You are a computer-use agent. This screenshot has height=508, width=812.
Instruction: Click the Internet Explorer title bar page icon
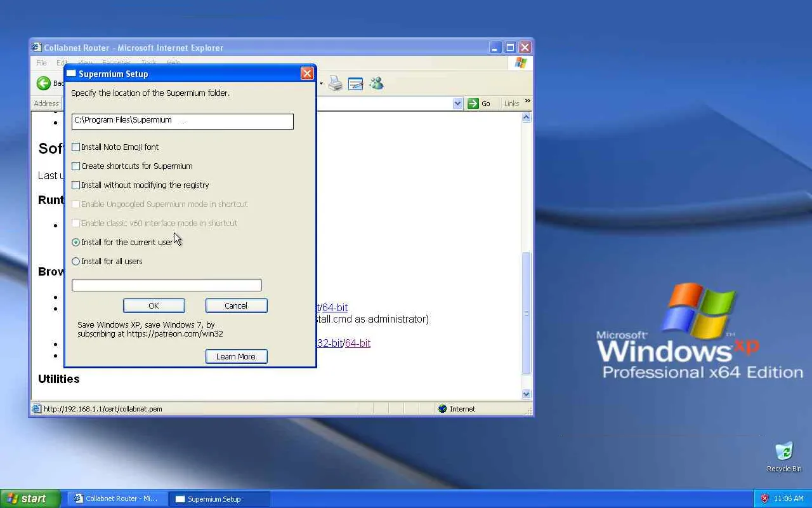pos(37,48)
